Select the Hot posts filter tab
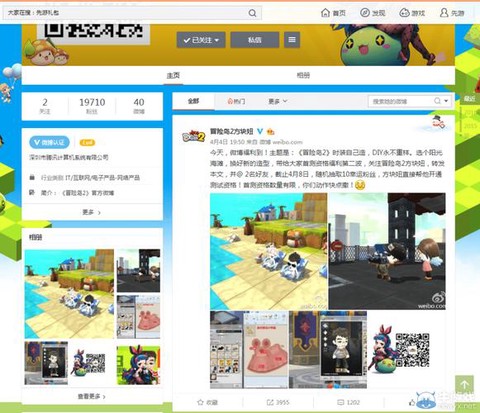 (x=236, y=101)
